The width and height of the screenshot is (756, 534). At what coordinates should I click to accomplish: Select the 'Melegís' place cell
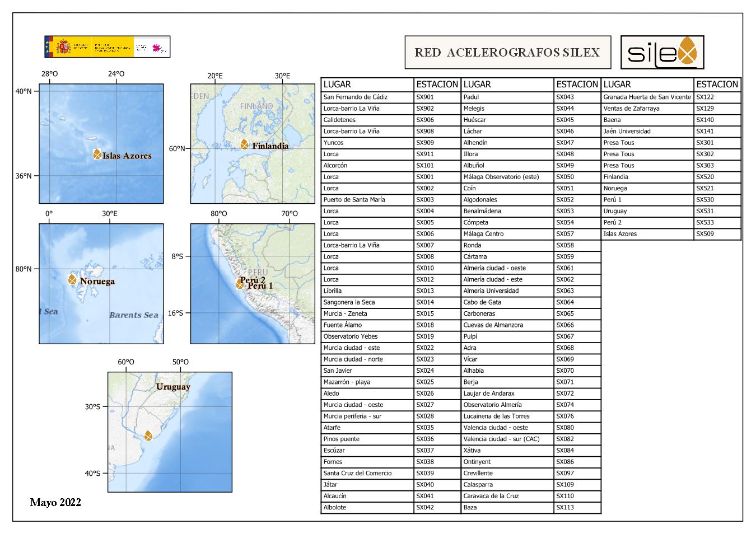click(x=507, y=109)
